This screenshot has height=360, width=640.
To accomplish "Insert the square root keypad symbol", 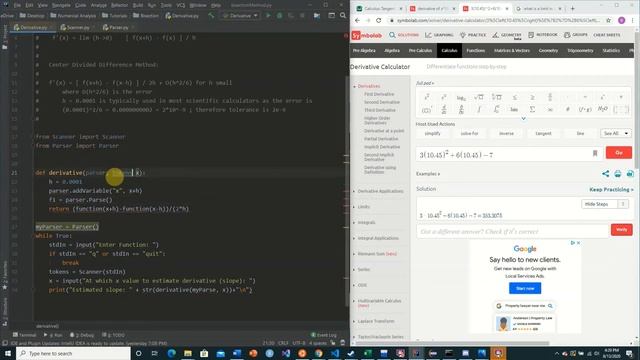I will coord(478,97).
